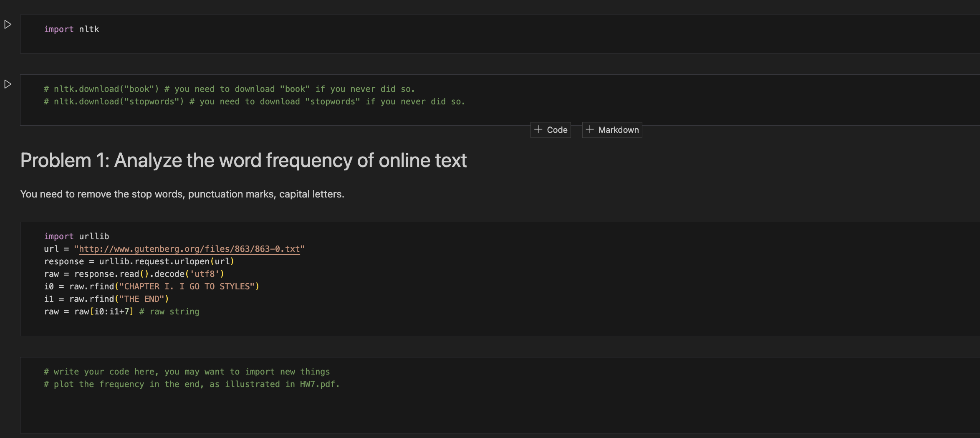
Task: Click the write your code here cell
Action: pos(187,372)
